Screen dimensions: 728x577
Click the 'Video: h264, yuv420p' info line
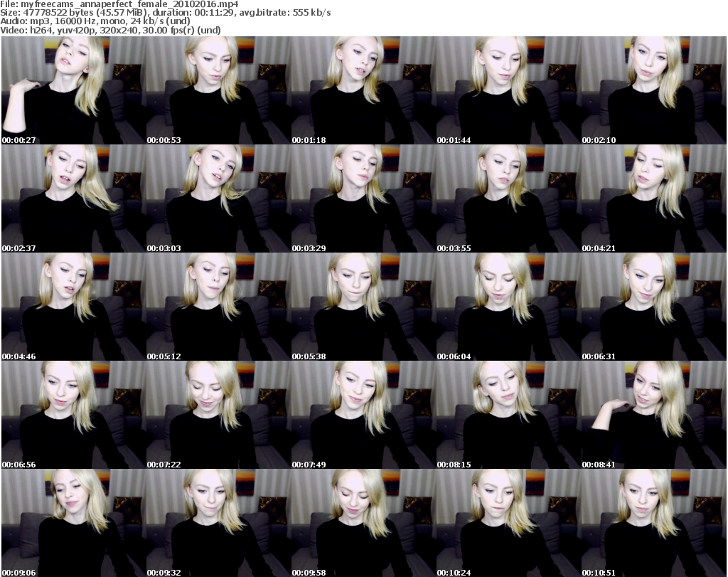pos(110,30)
